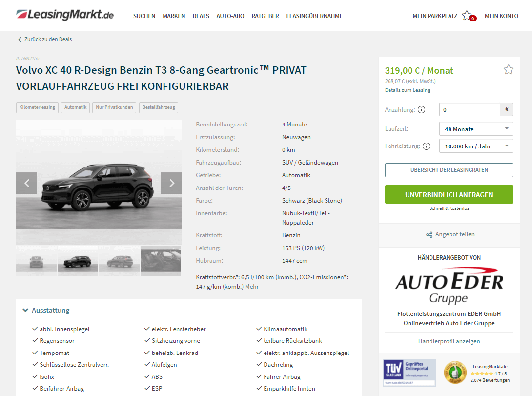The image size is (532, 396).
Task: Click the back chevron near Zurück
Action: (x=20, y=40)
